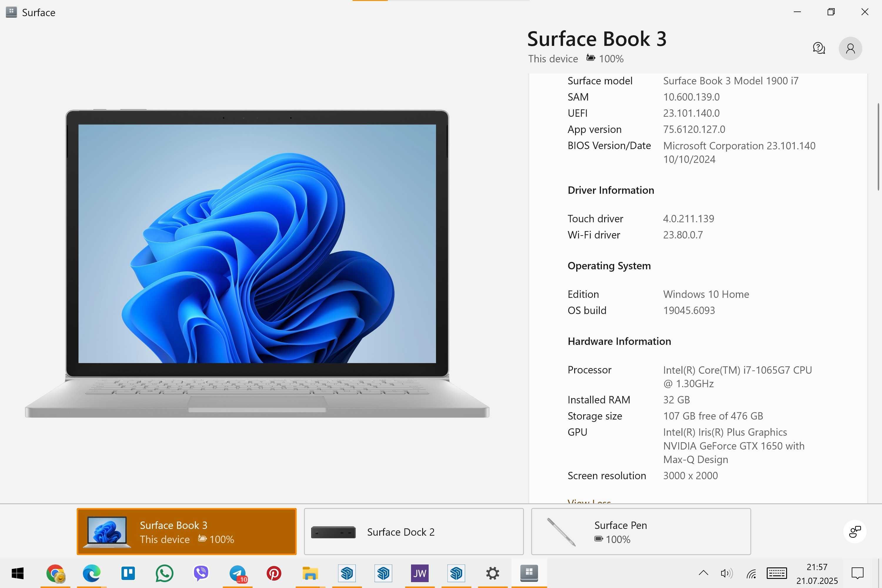Open Viber from the taskbar

[201, 573]
